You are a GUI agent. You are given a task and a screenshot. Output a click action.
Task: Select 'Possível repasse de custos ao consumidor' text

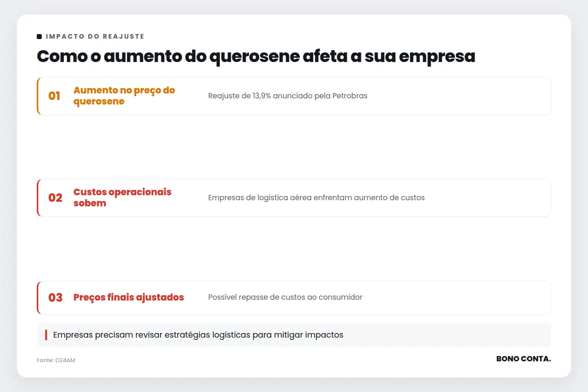pos(285,297)
